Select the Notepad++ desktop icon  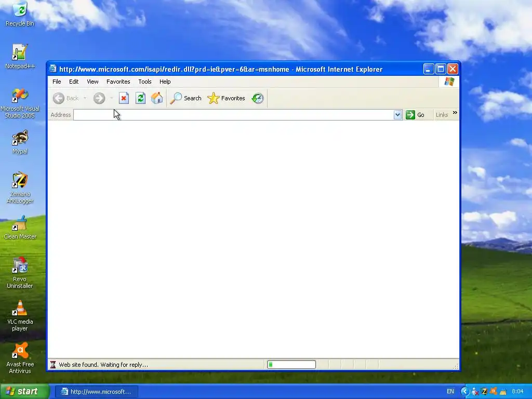tap(20, 56)
